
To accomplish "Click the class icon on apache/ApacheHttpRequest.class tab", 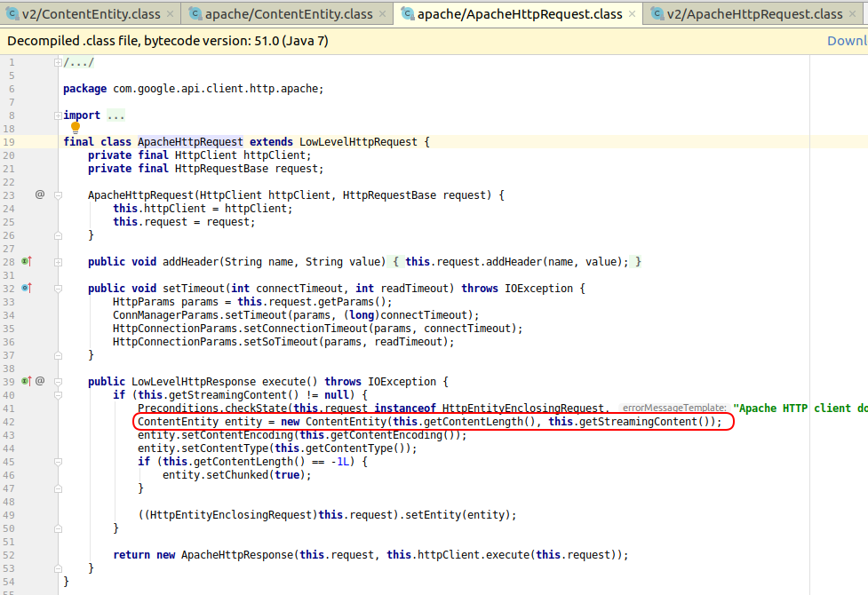I will pos(408,13).
